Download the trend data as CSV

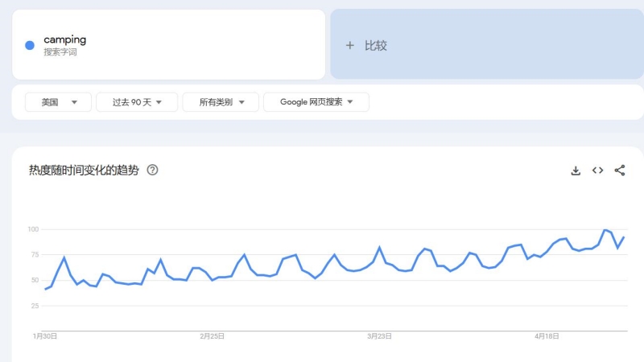tap(576, 171)
